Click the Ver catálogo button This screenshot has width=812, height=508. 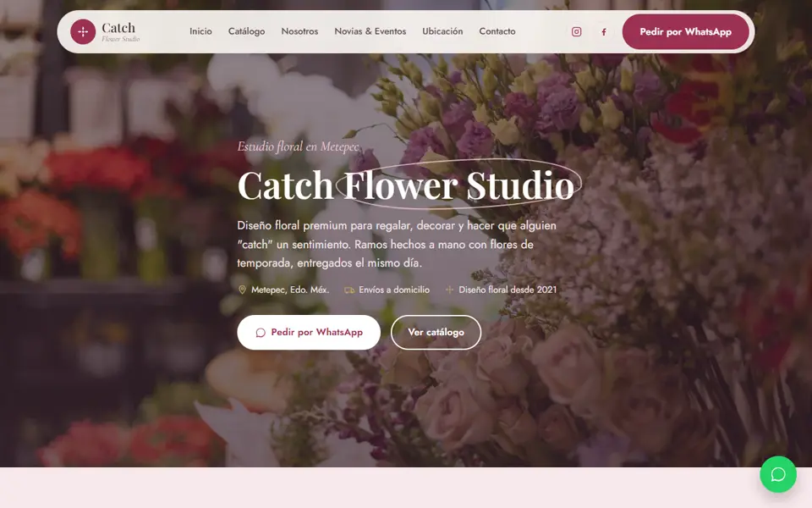point(436,332)
